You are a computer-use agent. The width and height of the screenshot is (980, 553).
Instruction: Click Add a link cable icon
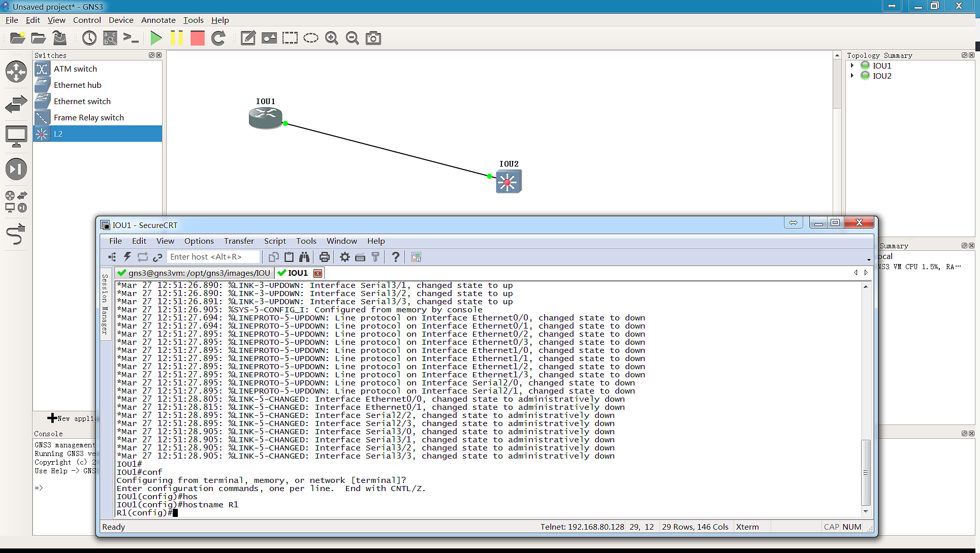[x=16, y=235]
